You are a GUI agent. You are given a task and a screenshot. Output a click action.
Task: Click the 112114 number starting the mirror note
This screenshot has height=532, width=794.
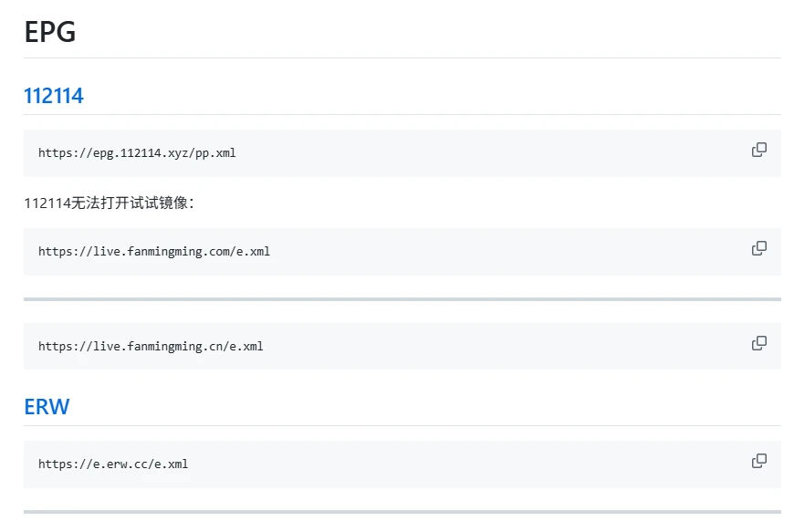pos(47,203)
